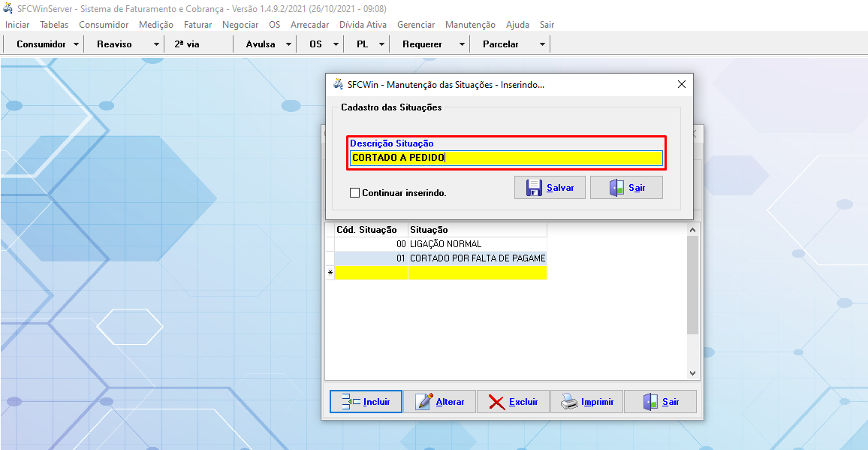
Task: Click the Incluir insert icon button
Action: pyautogui.click(x=351, y=402)
